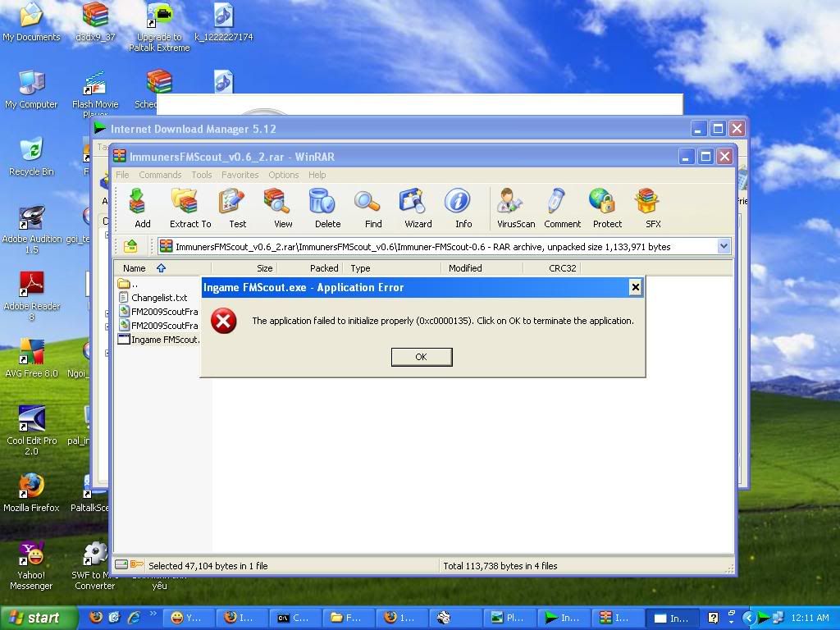Open the Options menu in WinRAR
Screen dimensions: 840x630
point(283,175)
